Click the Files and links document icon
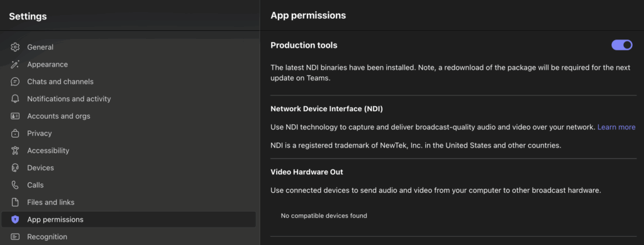The width and height of the screenshot is (644, 245). pos(15,202)
